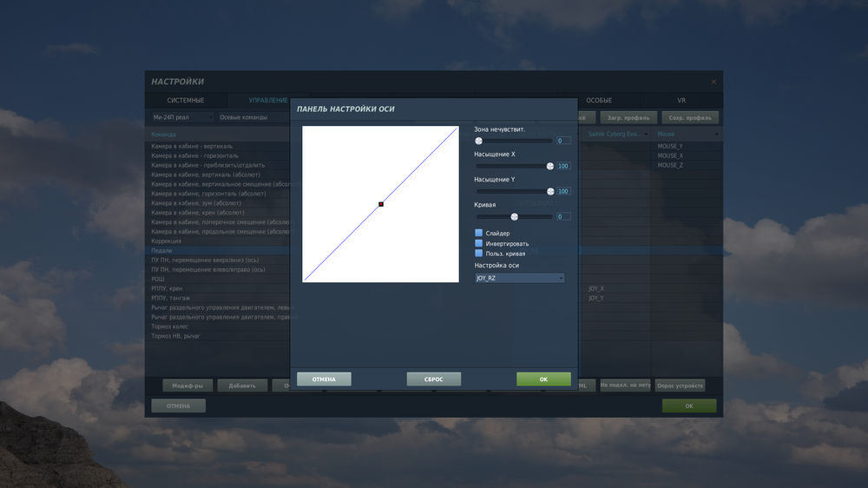
Task: Expand the Saitek Cyborg Evo column dropdown
Action: pyautogui.click(x=646, y=134)
